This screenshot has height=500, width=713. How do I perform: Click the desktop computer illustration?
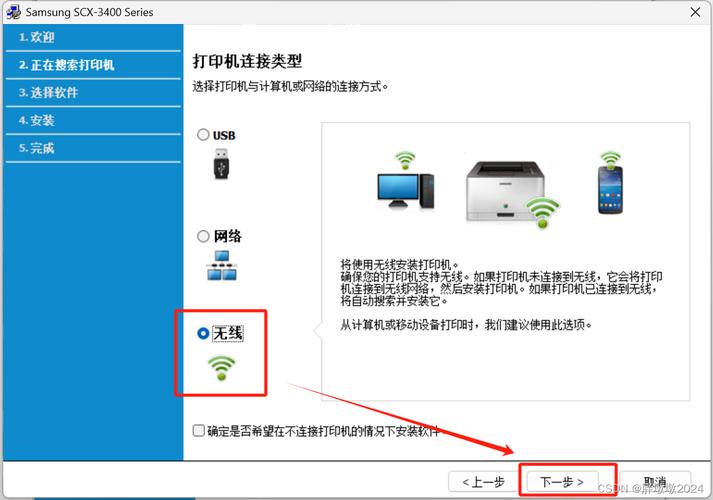pos(406,191)
